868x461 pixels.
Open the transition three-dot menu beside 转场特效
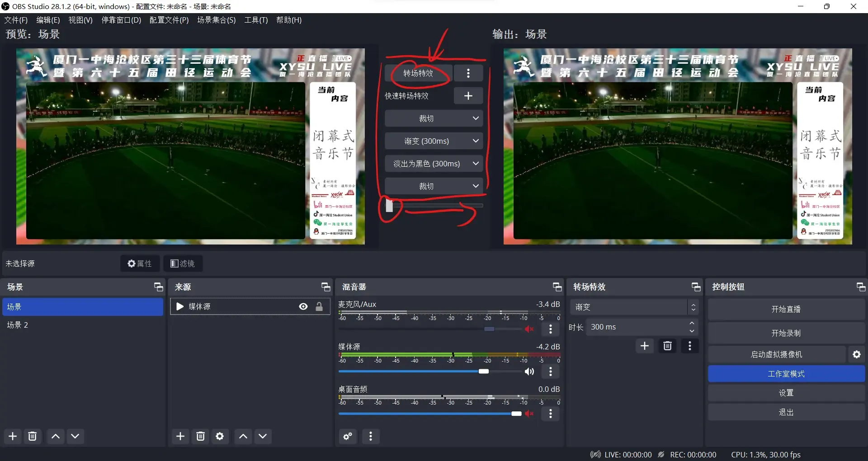tap(468, 73)
